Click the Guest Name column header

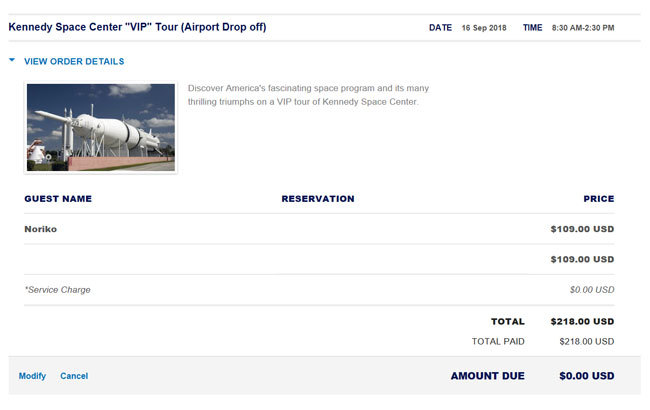pos(58,199)
